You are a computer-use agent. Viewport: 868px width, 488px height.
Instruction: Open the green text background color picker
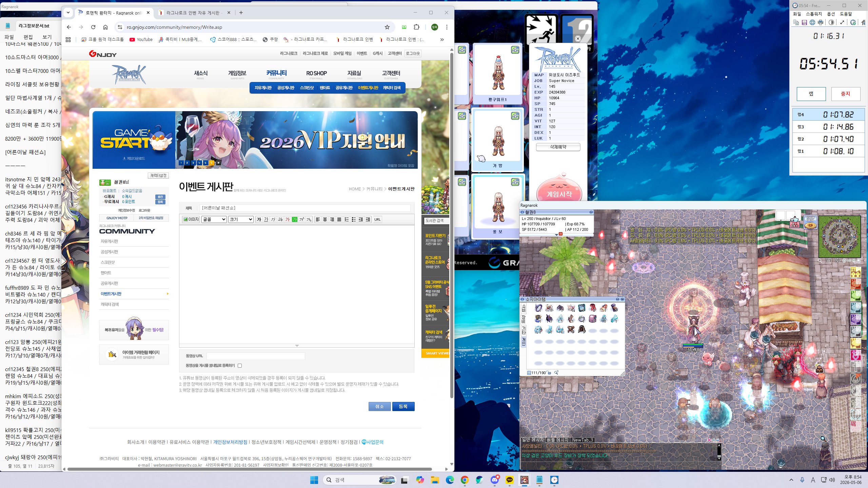(295, 219)
